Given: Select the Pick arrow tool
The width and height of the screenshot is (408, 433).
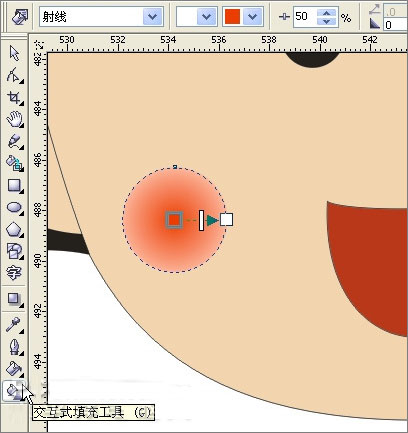Looking at the screenshot, I should click(x=14, y=54).
